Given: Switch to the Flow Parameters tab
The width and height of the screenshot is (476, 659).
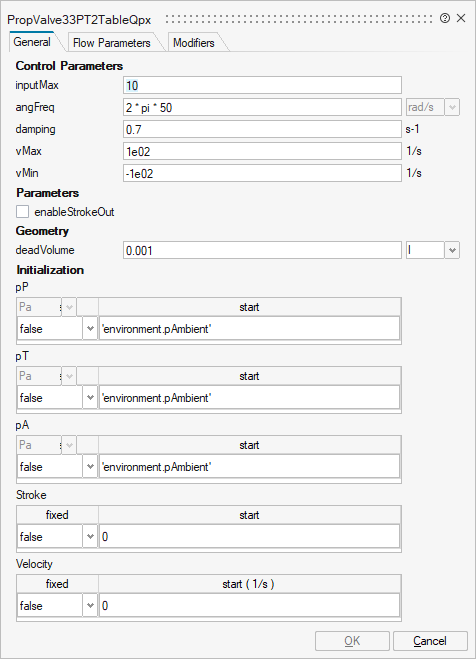Looking at the screenshot, I should 111,42.
